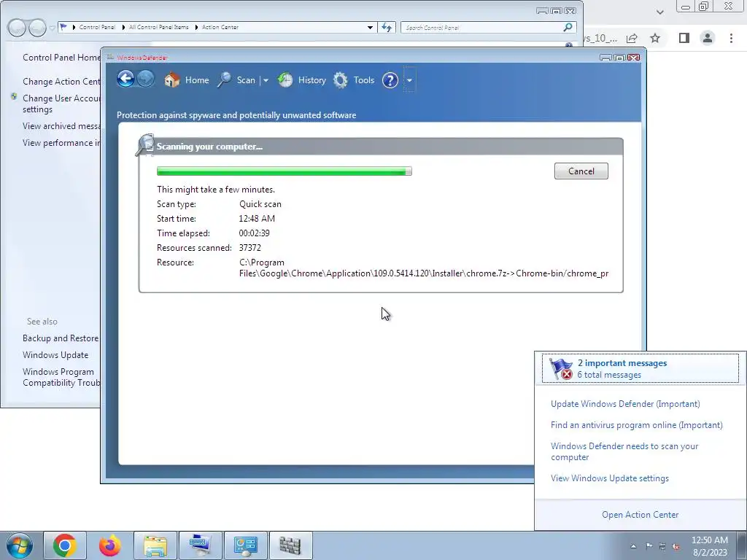
Task: Open the Defender History page
Action: click(301, 80)
